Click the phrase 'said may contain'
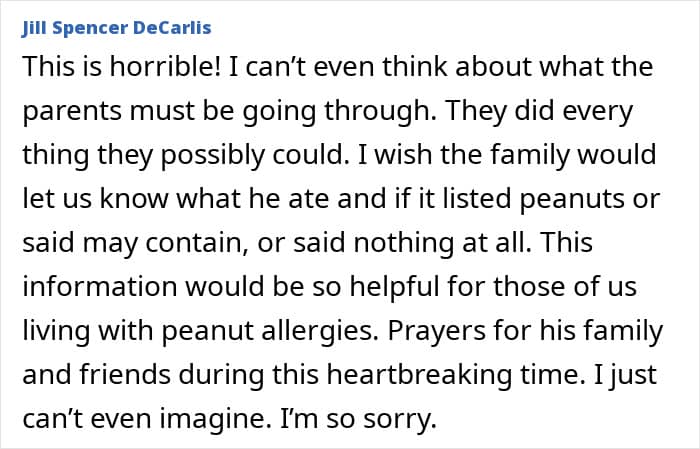 tap(135, 243)
